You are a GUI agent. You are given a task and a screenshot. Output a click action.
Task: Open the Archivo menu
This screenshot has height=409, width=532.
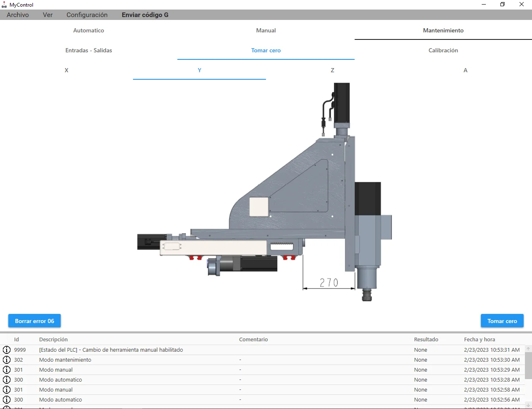(x=18, y=15)
